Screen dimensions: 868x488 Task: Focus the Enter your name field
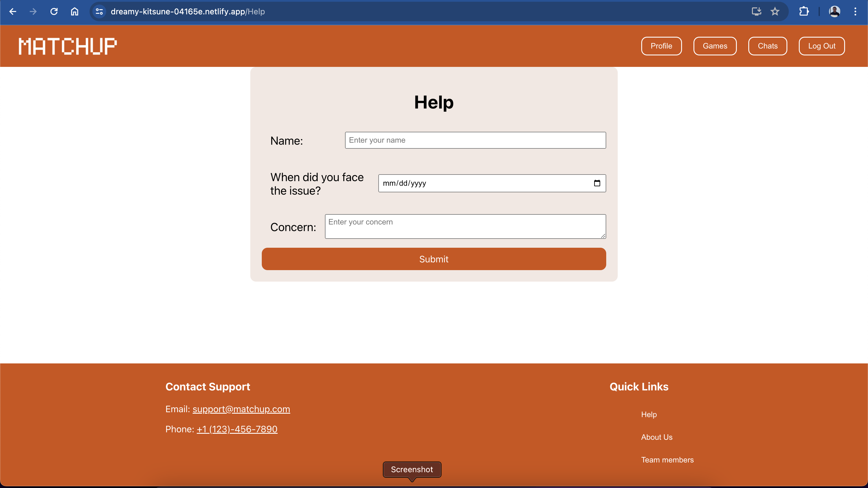point(475,140)
